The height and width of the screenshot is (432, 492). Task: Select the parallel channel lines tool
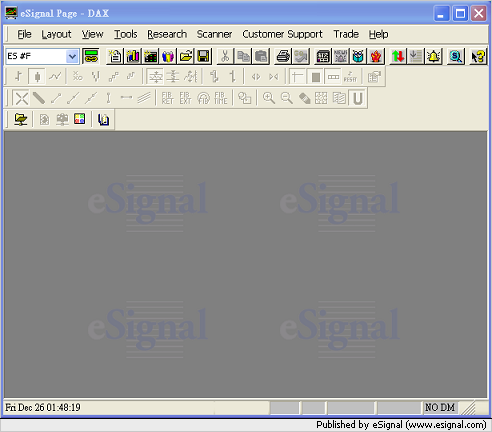coord(144,98)
